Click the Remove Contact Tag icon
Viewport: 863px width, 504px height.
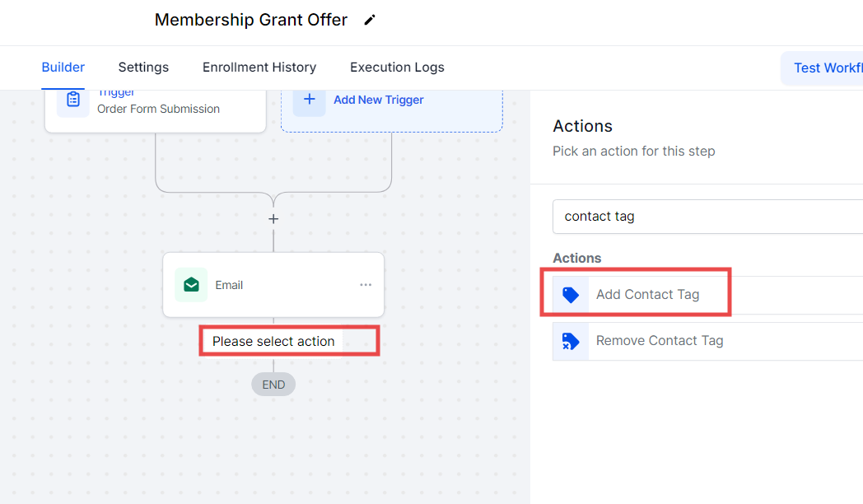[x=571, y=341]
